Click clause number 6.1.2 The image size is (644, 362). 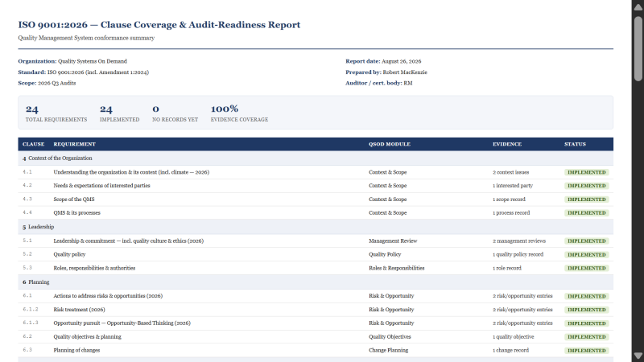(x=31, y=309)
